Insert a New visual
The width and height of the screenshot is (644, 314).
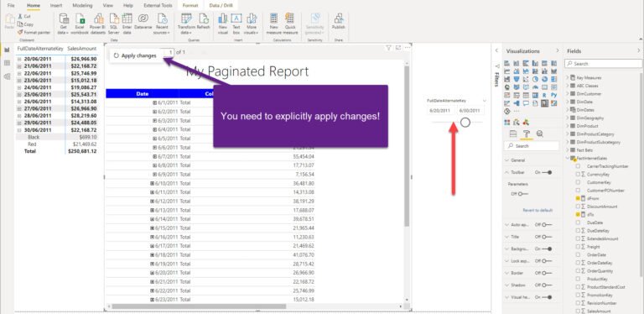[223, 24]
